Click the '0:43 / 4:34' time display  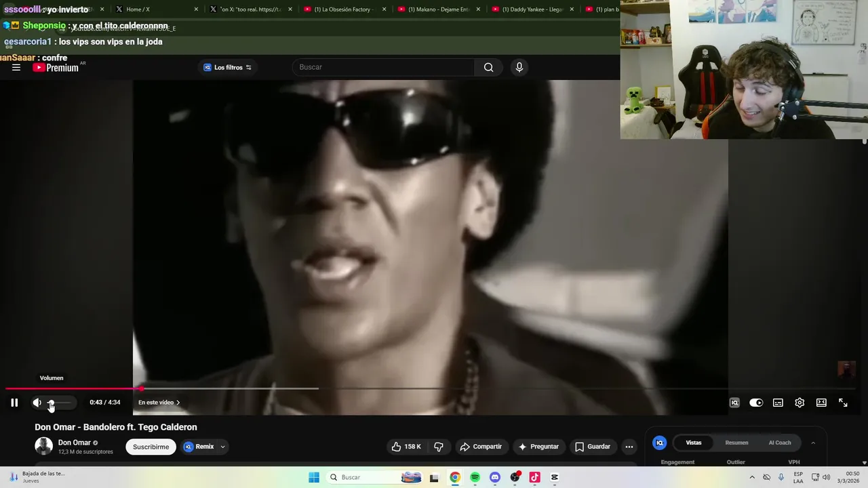(105, 403)
